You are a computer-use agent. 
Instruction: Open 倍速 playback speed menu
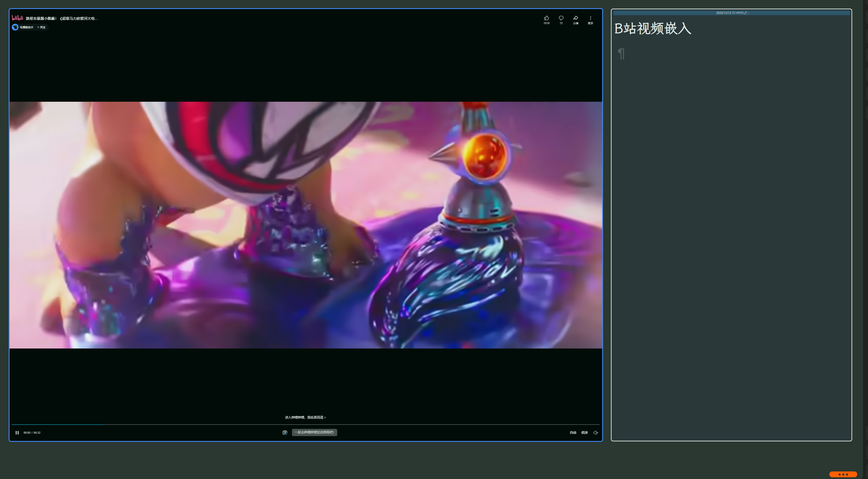584,432
